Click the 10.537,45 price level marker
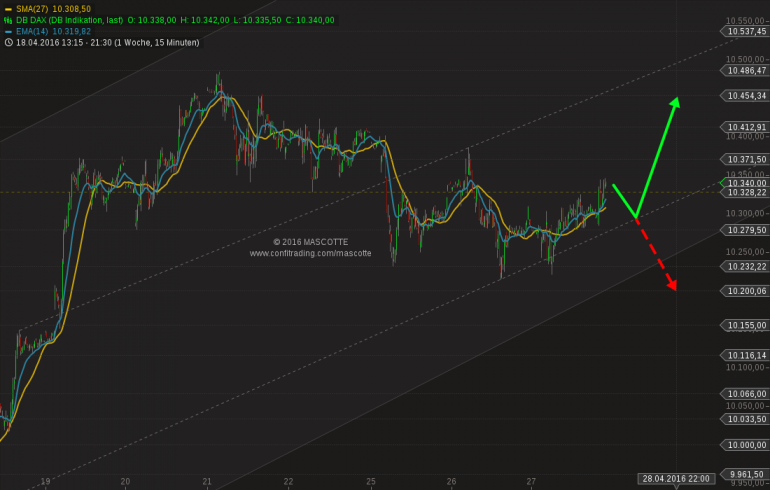The height and width of the screenshot is (490, 770). [x=744, y=31]
